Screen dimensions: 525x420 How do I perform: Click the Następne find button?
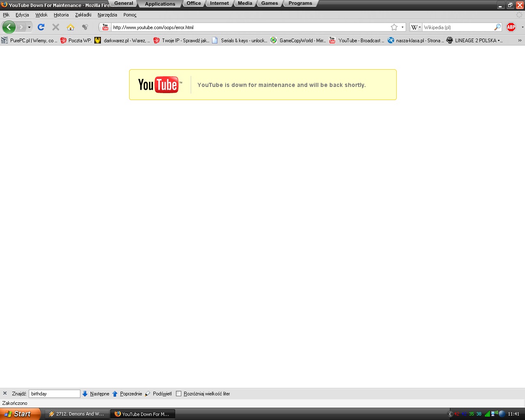pos(96,394)
